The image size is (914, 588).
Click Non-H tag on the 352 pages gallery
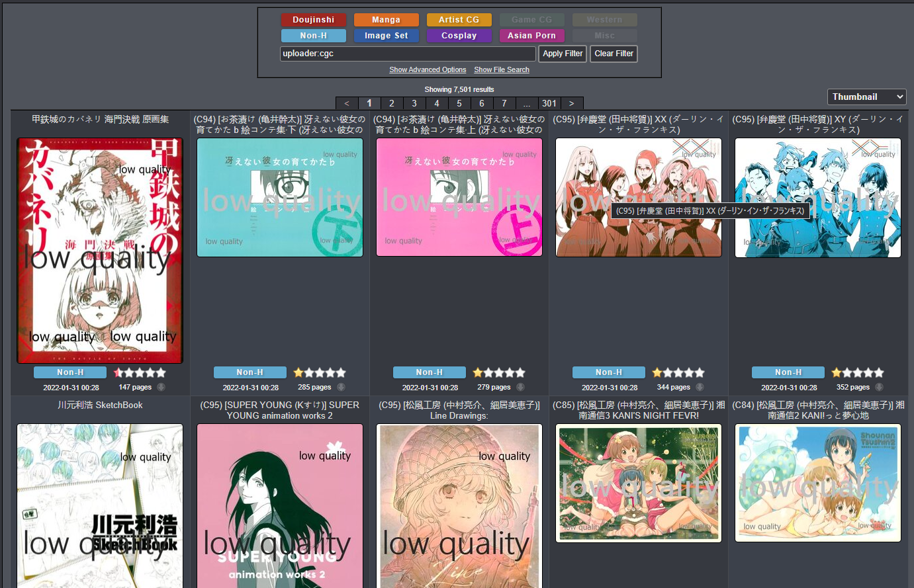point(788,372)
